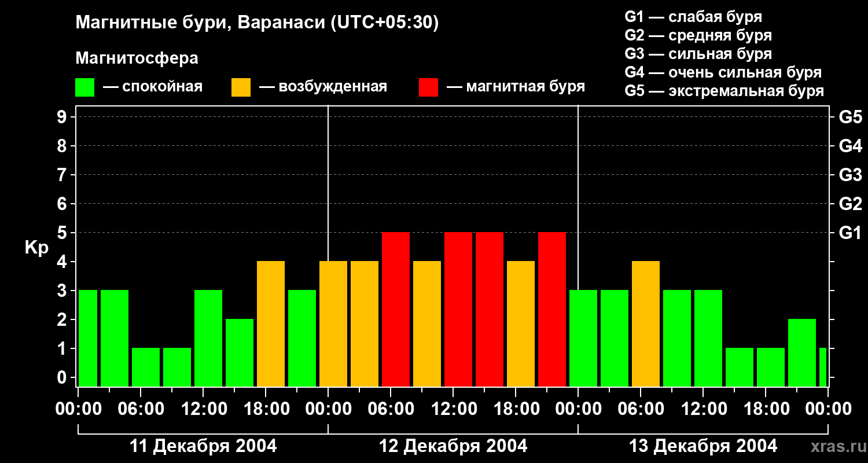
Task: Click the standalone 'G1' right-axis label
Action: coord(850,233)
